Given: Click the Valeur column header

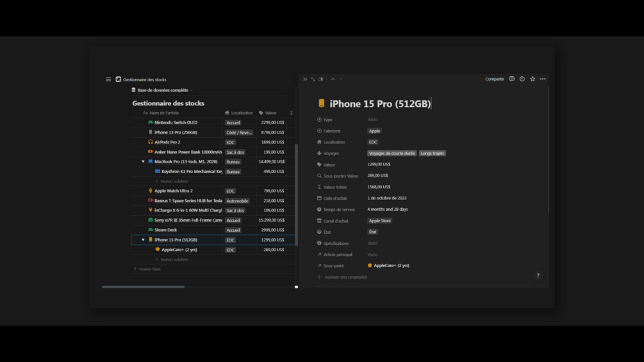Looking at the screenshot, I should coord(268,113).
